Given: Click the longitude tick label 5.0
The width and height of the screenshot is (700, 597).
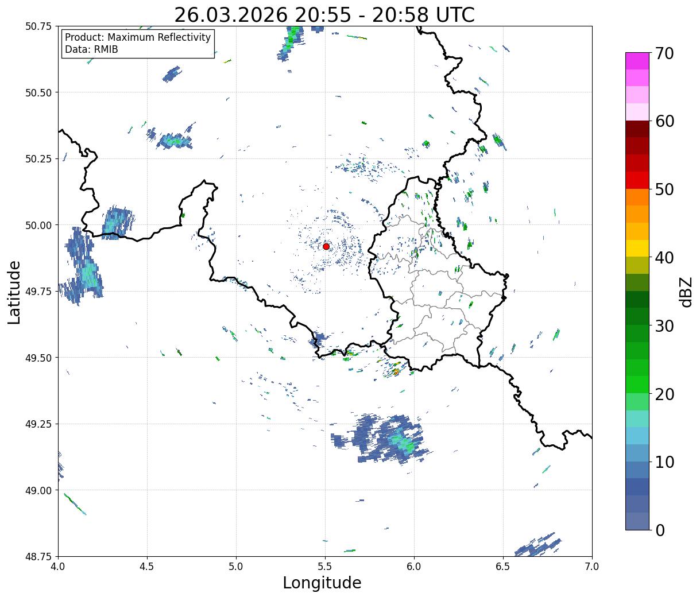Looking at the screenshot, I should click(x=236, y=567).
